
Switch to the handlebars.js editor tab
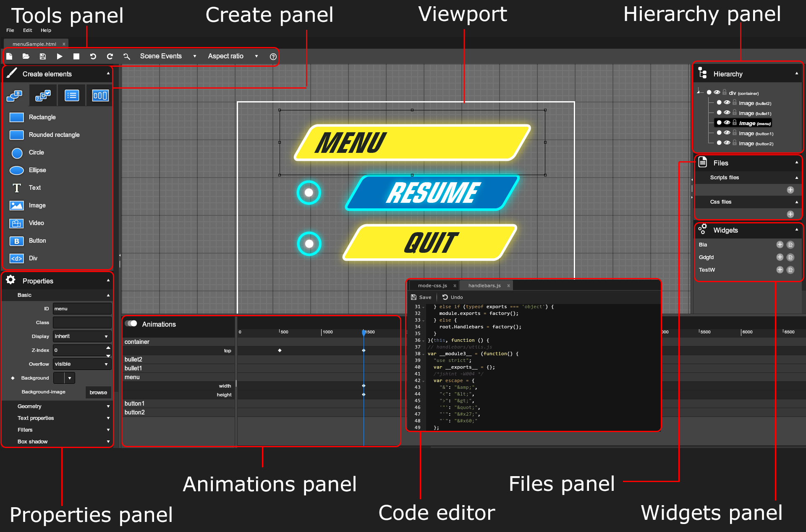(x=484, y=286)
